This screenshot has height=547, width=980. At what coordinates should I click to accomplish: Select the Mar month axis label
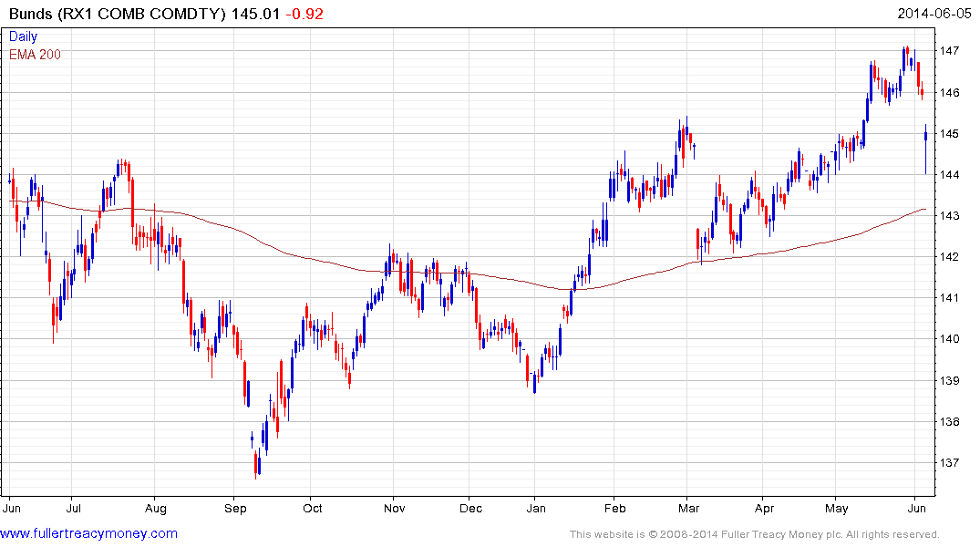[688, 508]
